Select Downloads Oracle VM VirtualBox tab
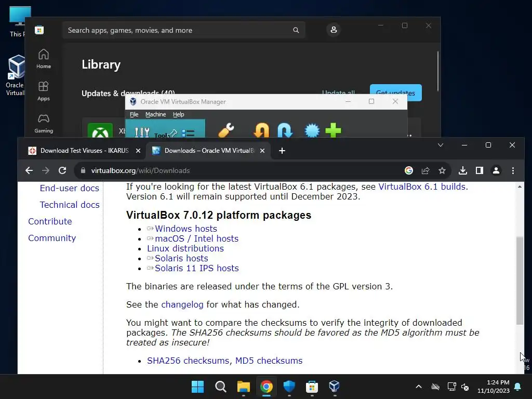 click(208, 151)
